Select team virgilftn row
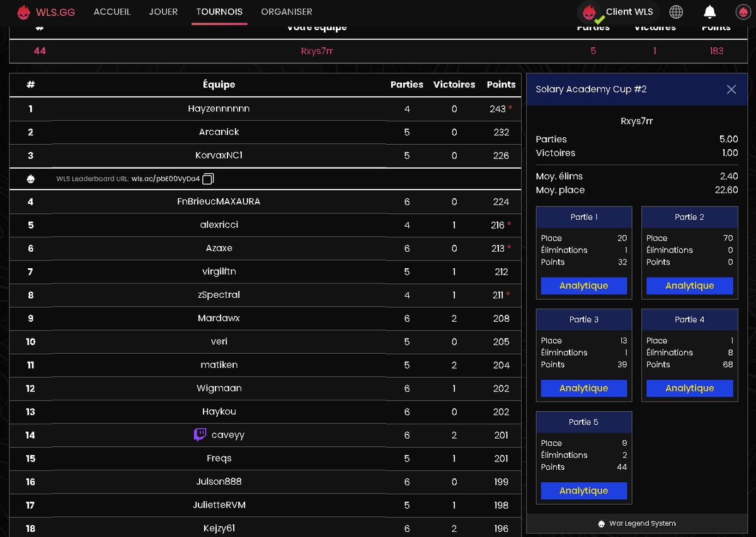This screenshot has width=756, height=537. point(265,271)
